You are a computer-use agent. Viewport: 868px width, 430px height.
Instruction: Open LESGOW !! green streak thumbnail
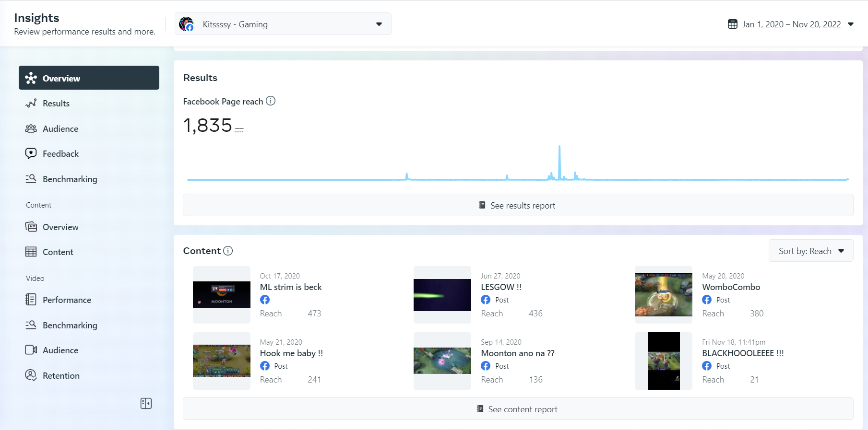(442, 295)
